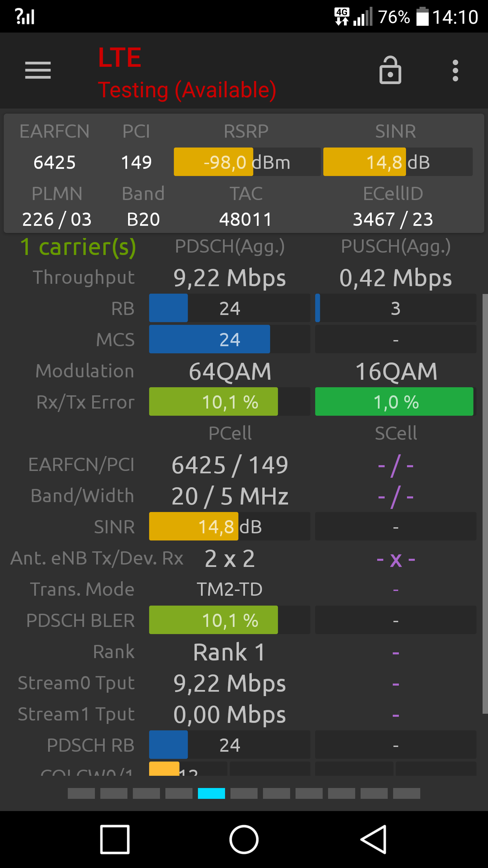This screenshot has height=868, width=488.
Task: Toggle the screen lock padlock icon
Action: tap(390, 70)
